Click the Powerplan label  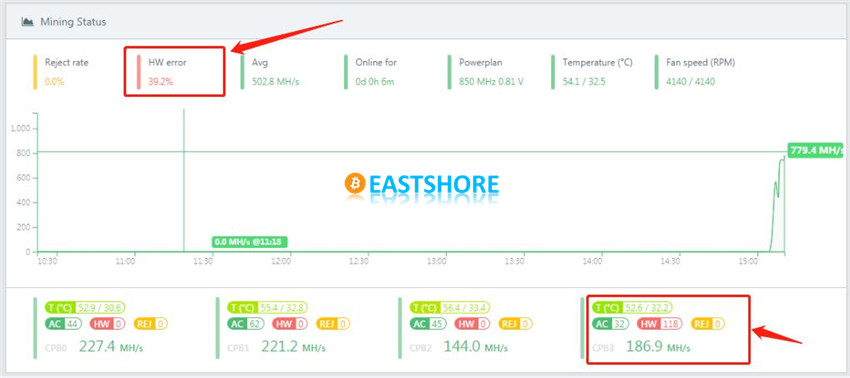click(x=481, y=62)
